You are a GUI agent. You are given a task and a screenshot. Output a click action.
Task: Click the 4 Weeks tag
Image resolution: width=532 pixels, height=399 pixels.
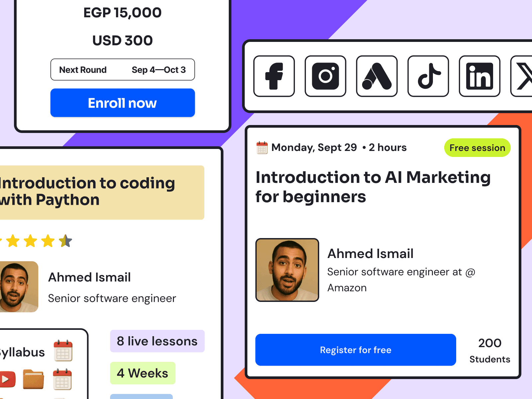pyautogui.click(x=143, y=373)
